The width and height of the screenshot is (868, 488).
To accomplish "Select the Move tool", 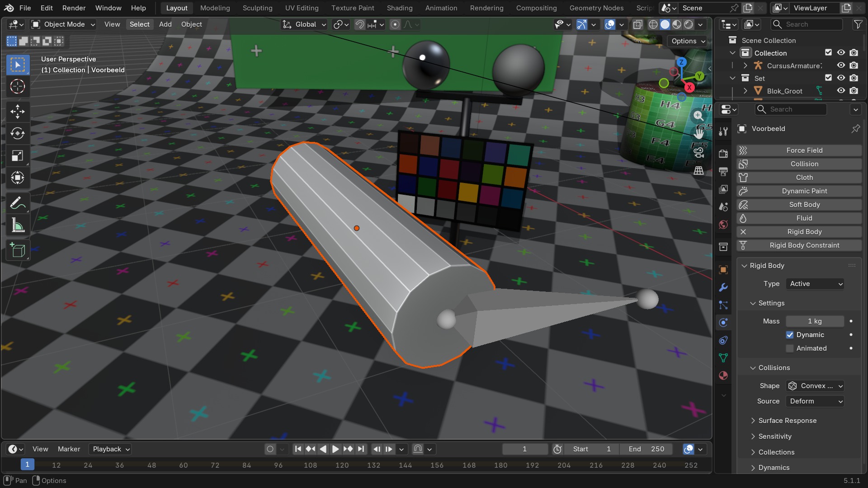I will [x=18, y=111].
